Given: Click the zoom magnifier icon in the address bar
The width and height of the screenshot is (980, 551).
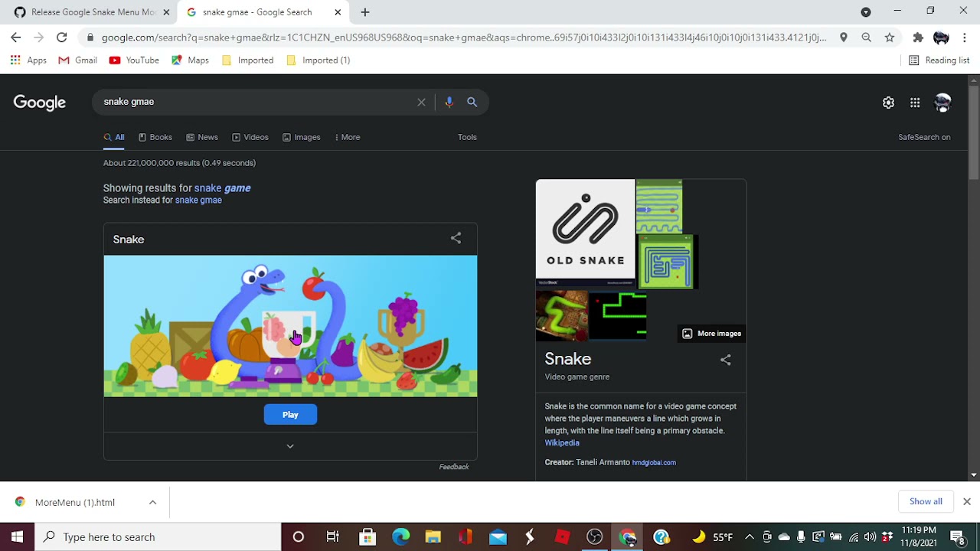Looking at the screenshot, I should 867,37.
